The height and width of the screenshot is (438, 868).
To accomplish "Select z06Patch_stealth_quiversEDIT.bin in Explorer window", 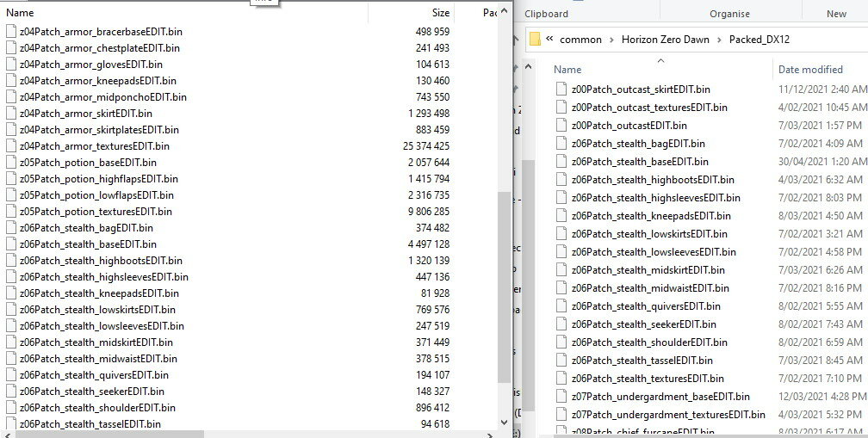I will click(646, 306).
